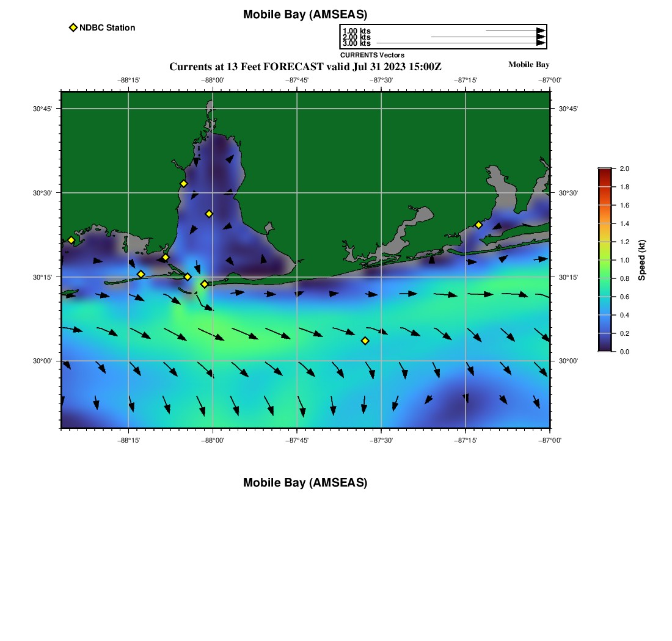The image size is (672, 641).
Task: Click the dark red top of the speed color bar
Action: pyautogui.click(x=604, y=172)
